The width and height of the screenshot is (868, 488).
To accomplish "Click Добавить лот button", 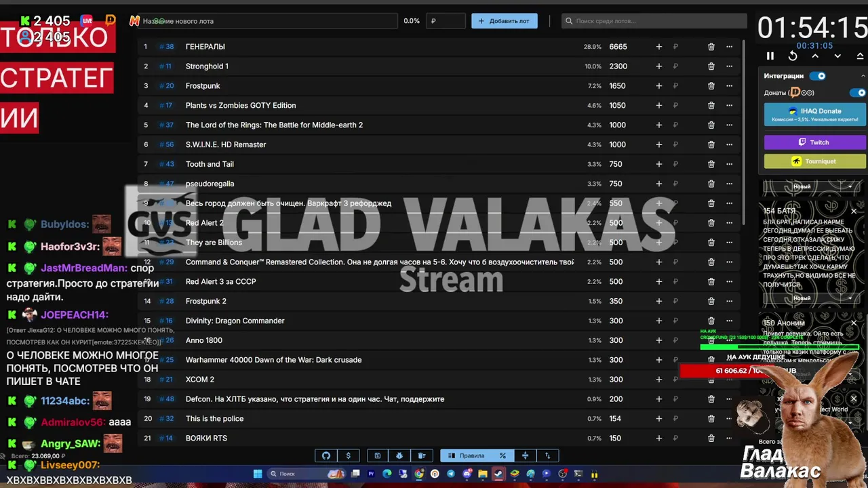I will coord(505,21).
